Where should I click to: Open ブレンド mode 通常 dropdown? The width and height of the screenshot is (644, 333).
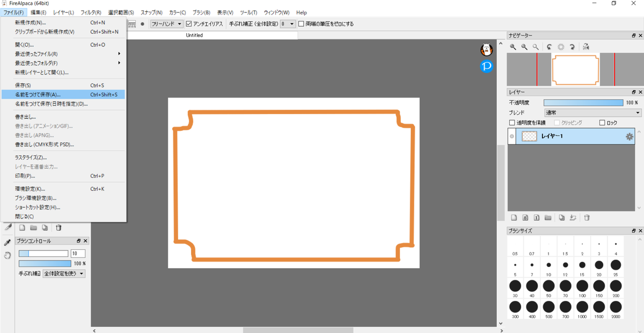(x=592, y=113)
